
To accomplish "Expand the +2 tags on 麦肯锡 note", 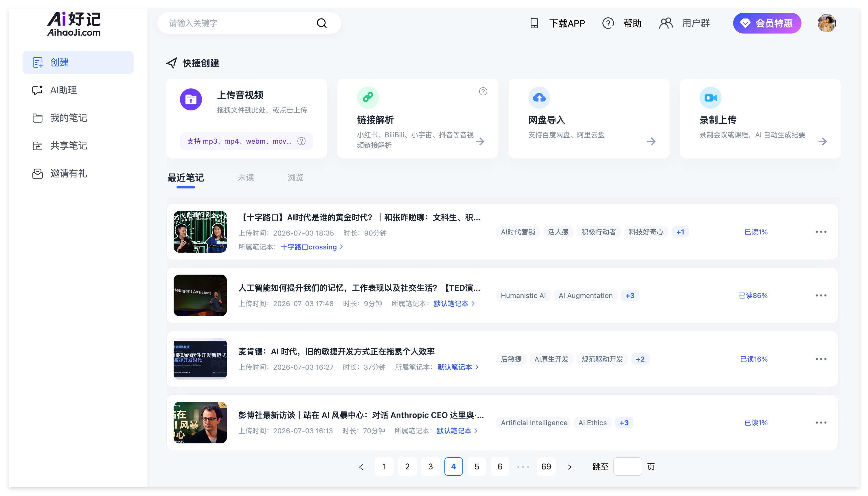I will pos(640,359).
